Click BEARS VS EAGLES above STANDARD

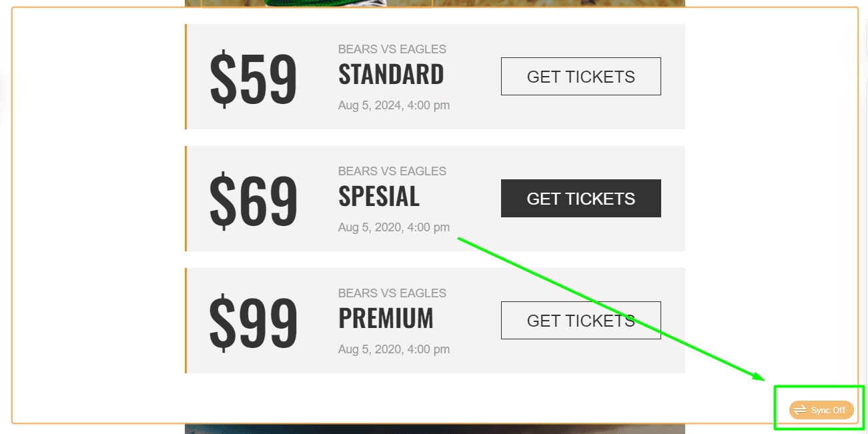[392, 49]
